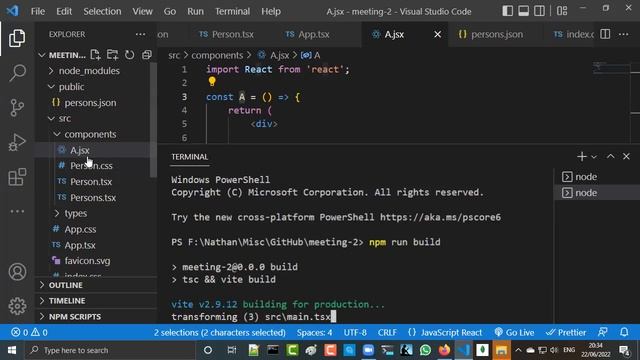Maximize the terminal panel size
This screenshot has height=360, width=640.
coord(610,156)
